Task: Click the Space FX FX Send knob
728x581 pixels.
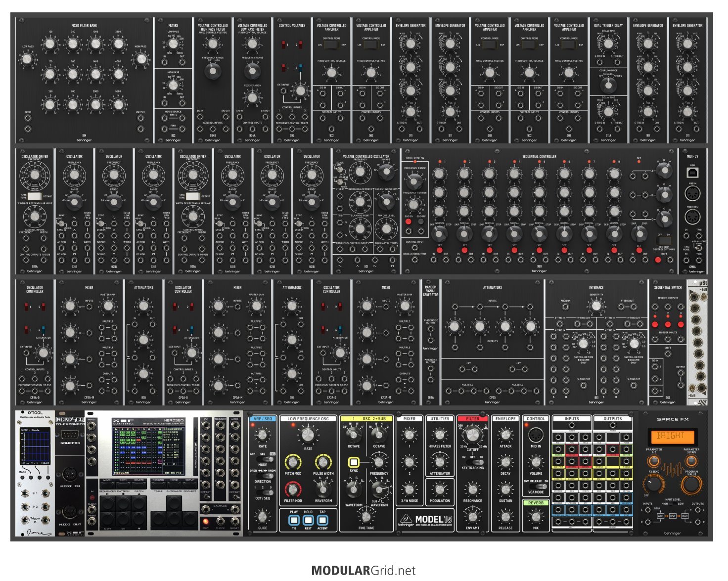Action: click(x=654, y=484)
